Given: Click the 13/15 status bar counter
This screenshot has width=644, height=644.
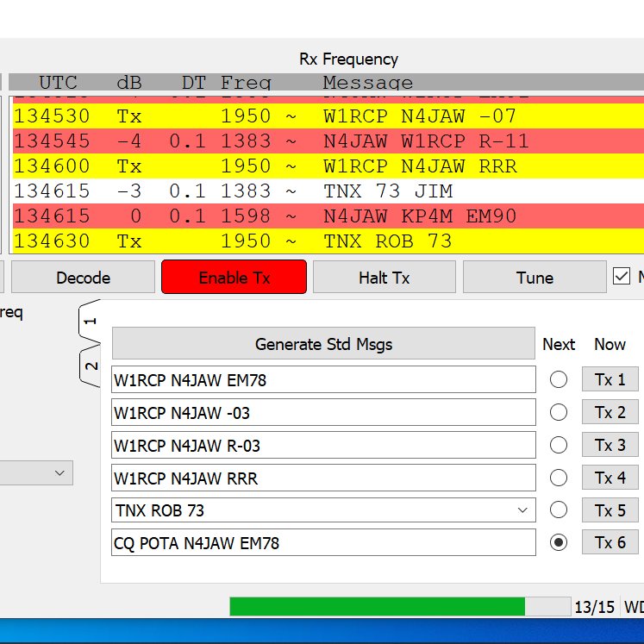Looking at the screenshot, I should (594, 607).
